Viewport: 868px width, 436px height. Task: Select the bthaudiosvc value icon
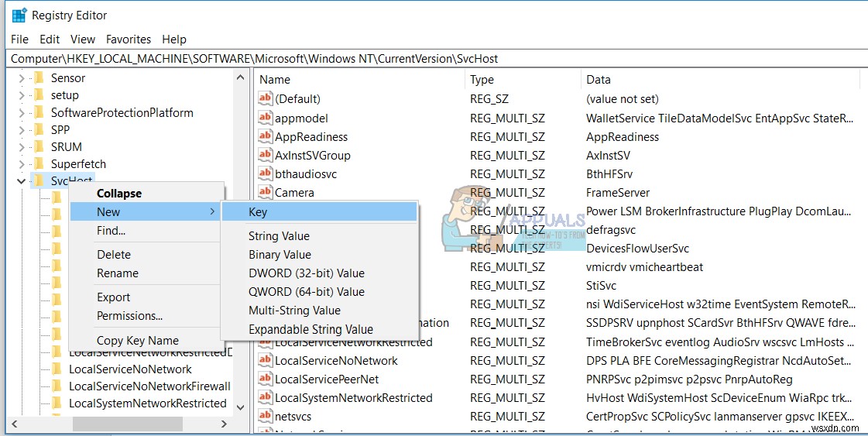pos(266,173)
